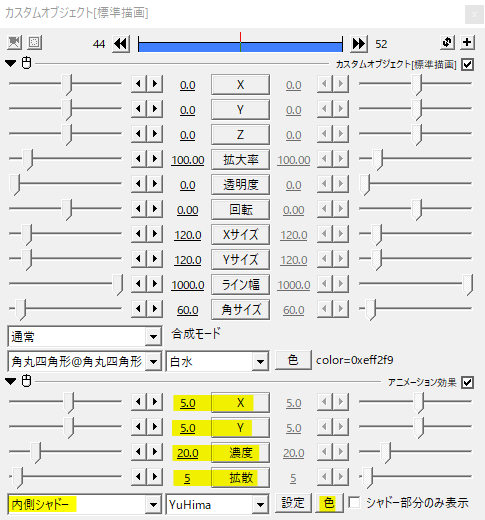Open the 角丸四角形@角丸四角形 dropdown
Viewport: 485px width, 520px height.
pos(85,361)
